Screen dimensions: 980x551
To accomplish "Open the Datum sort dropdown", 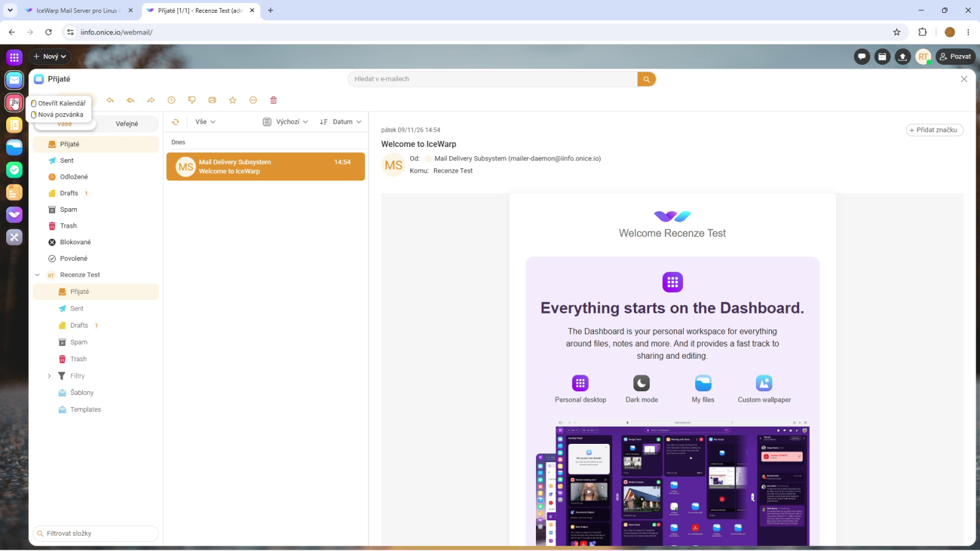I will [341, 122].
